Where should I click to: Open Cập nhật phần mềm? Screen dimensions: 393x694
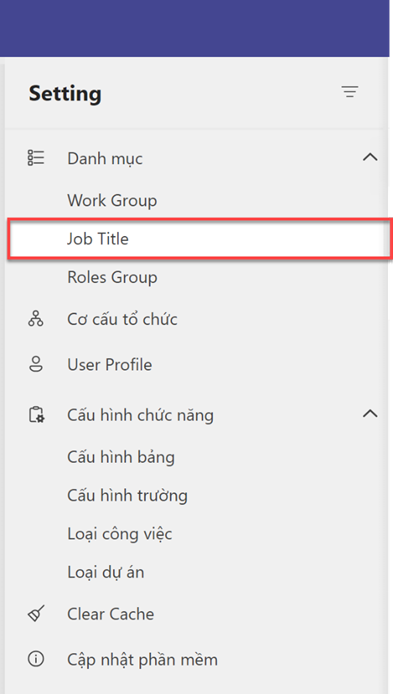tap(143, 660)
